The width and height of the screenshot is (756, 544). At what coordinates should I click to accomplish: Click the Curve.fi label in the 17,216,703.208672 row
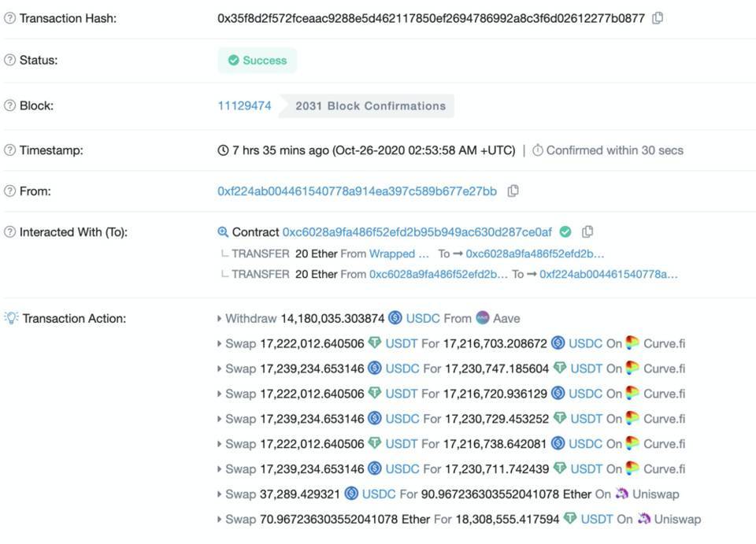tap(665, 343)
